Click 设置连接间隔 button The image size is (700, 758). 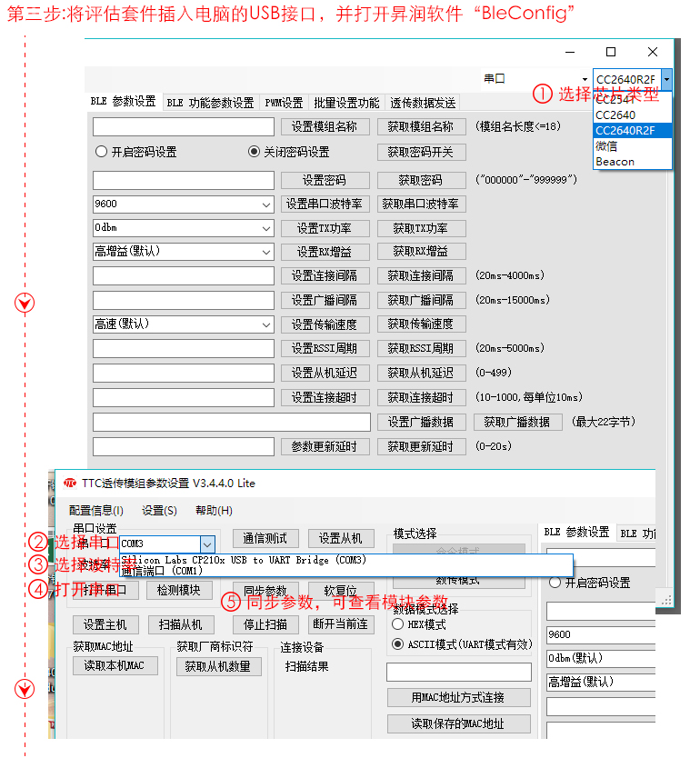point(325,276)
